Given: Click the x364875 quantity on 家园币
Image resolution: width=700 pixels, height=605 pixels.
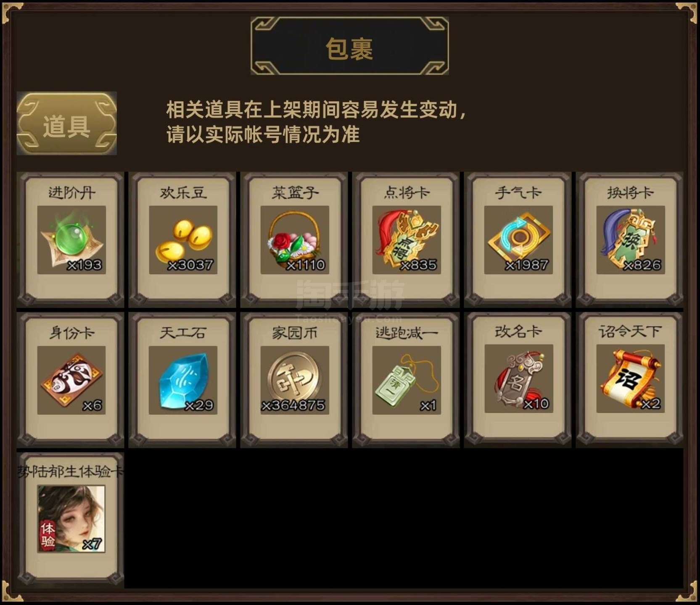Looking at the screenshot, I should point(293,405).
